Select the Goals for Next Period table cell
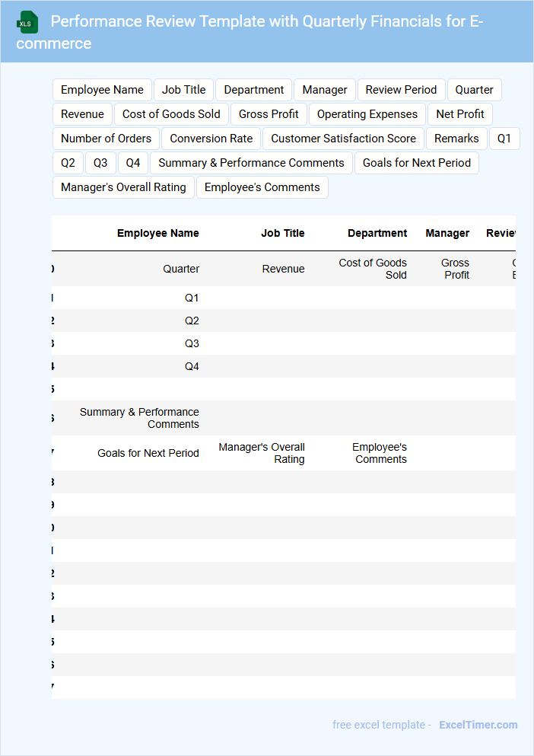 148,453
